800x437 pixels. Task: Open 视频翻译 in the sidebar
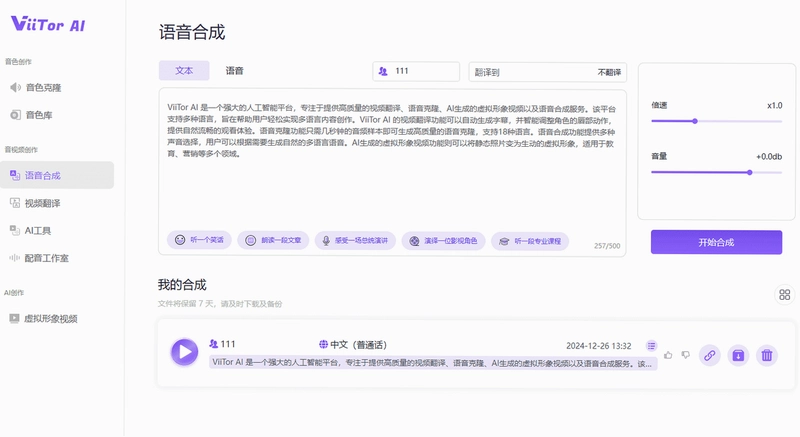35,203
